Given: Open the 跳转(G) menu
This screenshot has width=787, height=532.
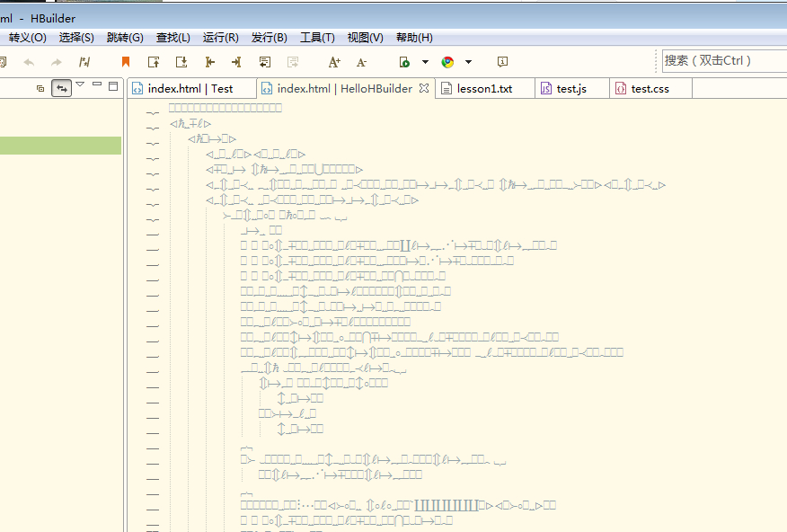Looking at the screenshot, I should [125, 38].
